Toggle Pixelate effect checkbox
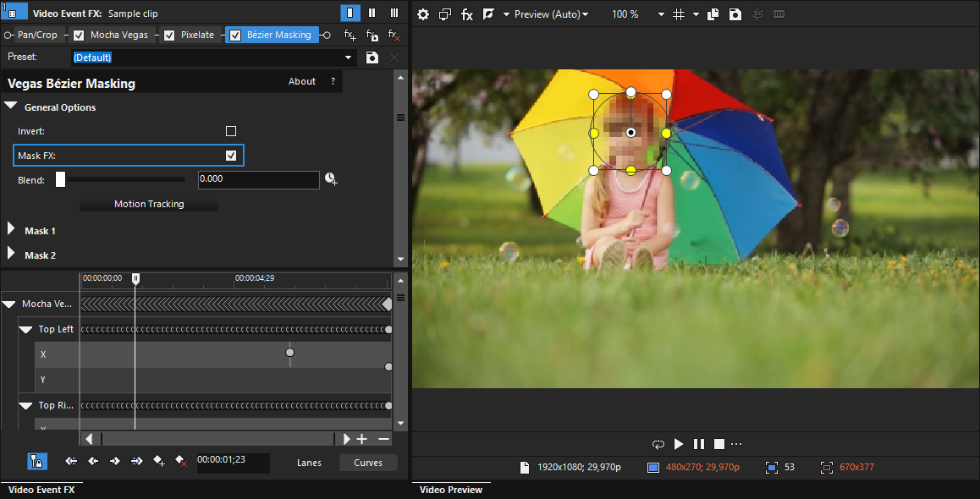 tap(169, 35)
